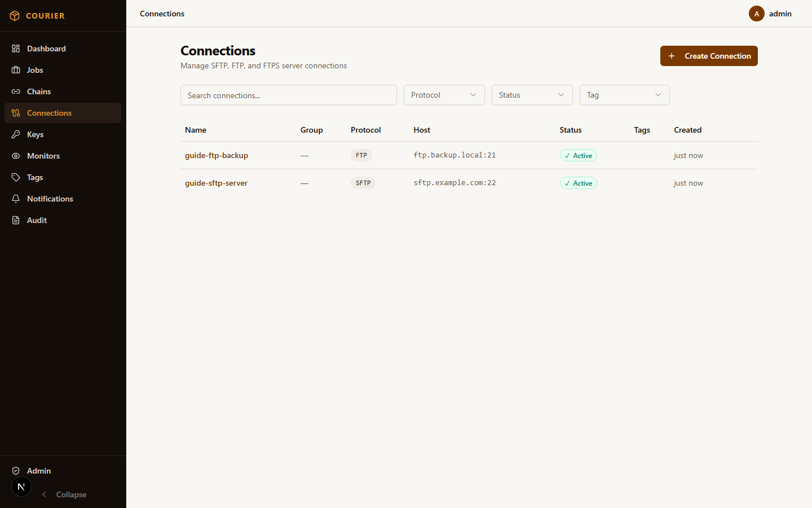
Task: Click the Chains link icon
Action: click(16, 91)
